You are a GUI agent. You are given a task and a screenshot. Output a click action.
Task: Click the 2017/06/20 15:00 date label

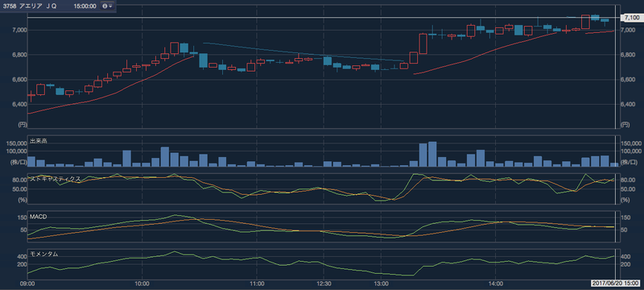coord(616,284)
